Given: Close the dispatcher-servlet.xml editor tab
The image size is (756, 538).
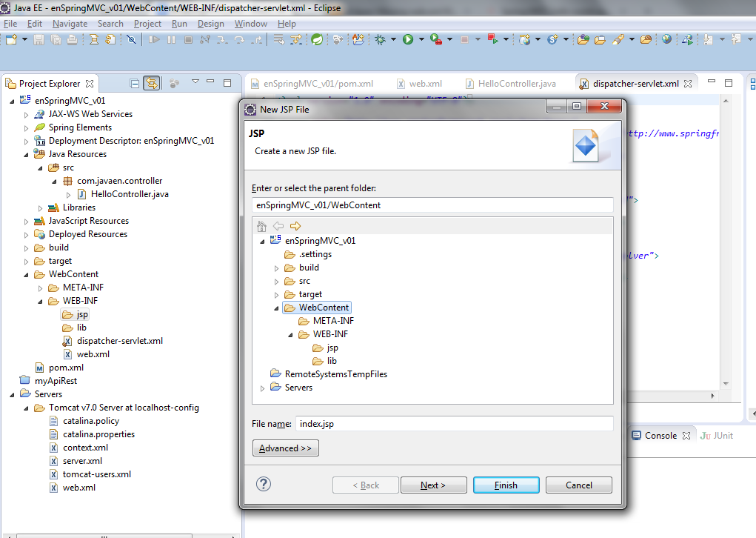Looking at the screenshot, I should pyautogui.click(x=688, y=84).
